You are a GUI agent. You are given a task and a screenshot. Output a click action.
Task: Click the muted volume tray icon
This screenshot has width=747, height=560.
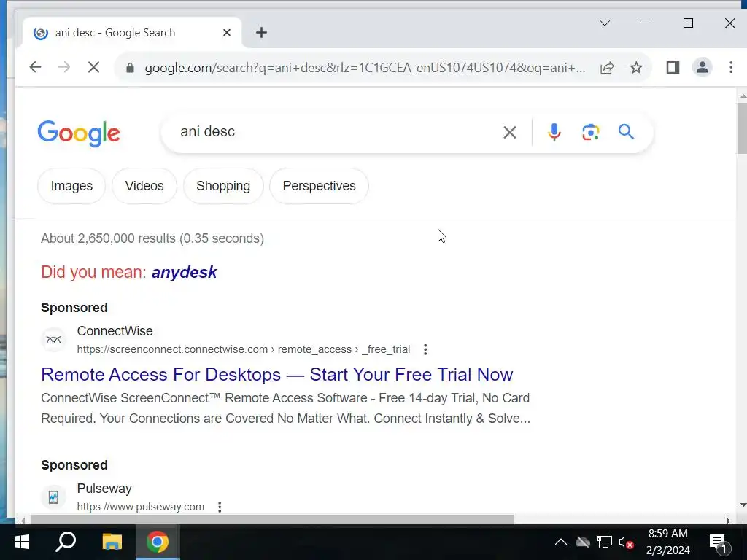pyautogui.click(x=625, y=542)
